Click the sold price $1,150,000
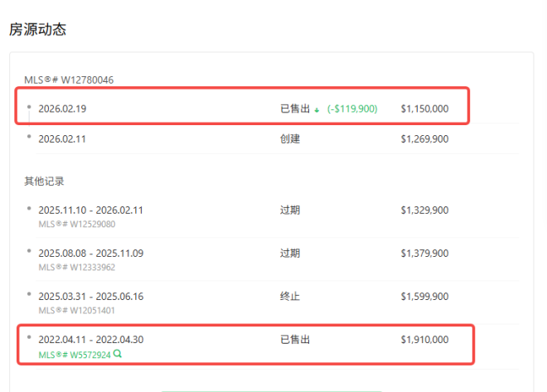 (424, 109)
